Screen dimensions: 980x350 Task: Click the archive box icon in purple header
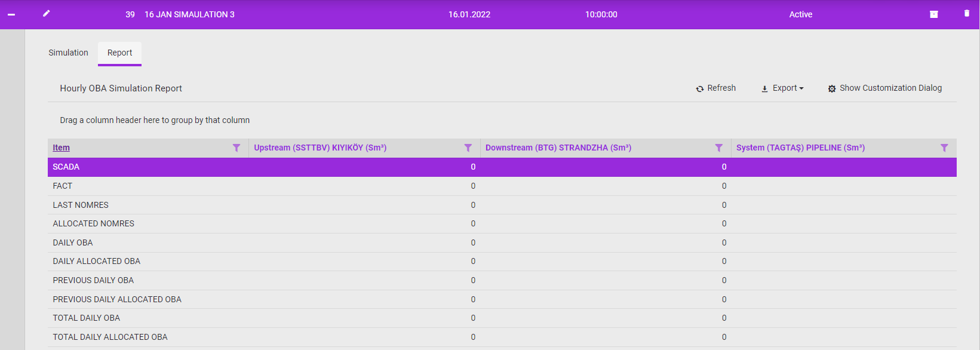tap(933, 14)
